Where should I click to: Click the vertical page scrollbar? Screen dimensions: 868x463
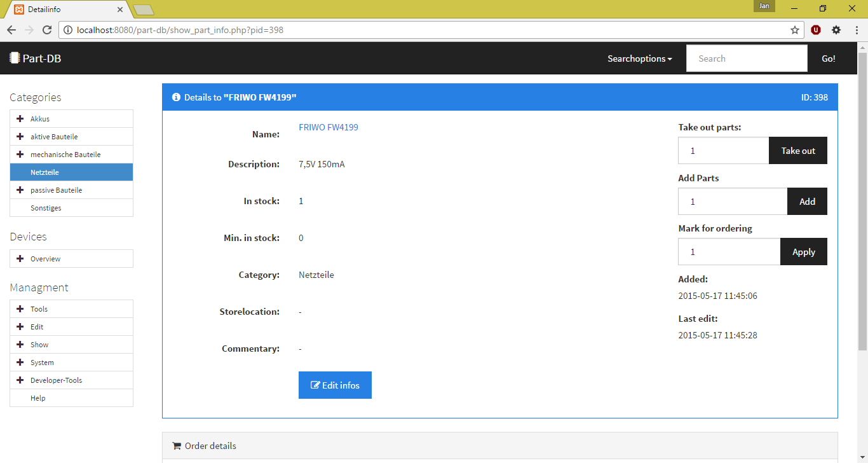pos(862,200)
